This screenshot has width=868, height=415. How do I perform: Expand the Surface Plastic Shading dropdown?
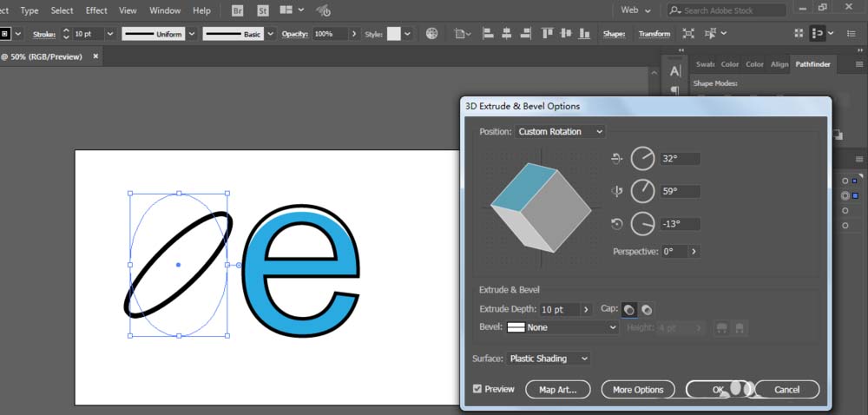tap(549, 359)
